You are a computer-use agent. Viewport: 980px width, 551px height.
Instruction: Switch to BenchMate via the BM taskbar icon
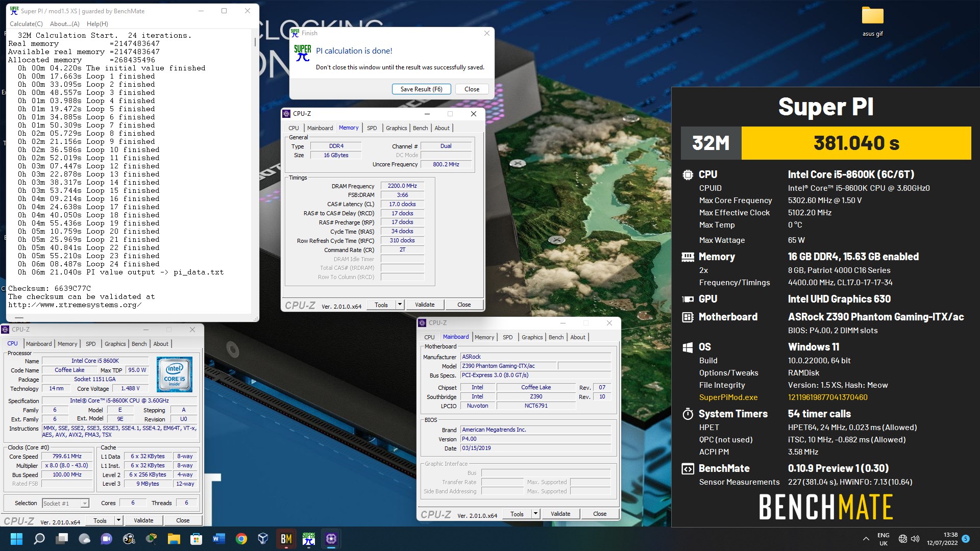coord(286,539)
